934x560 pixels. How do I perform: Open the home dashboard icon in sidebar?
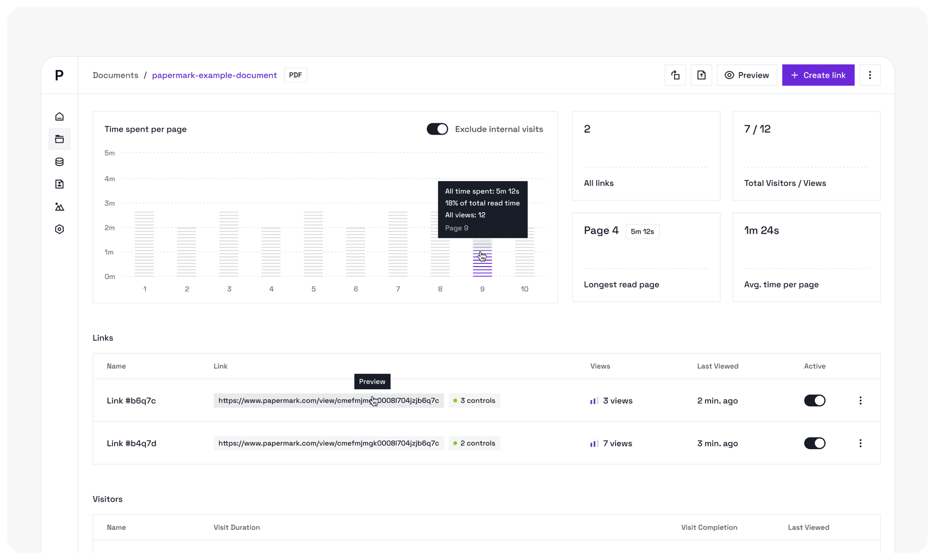pos(59,117)
